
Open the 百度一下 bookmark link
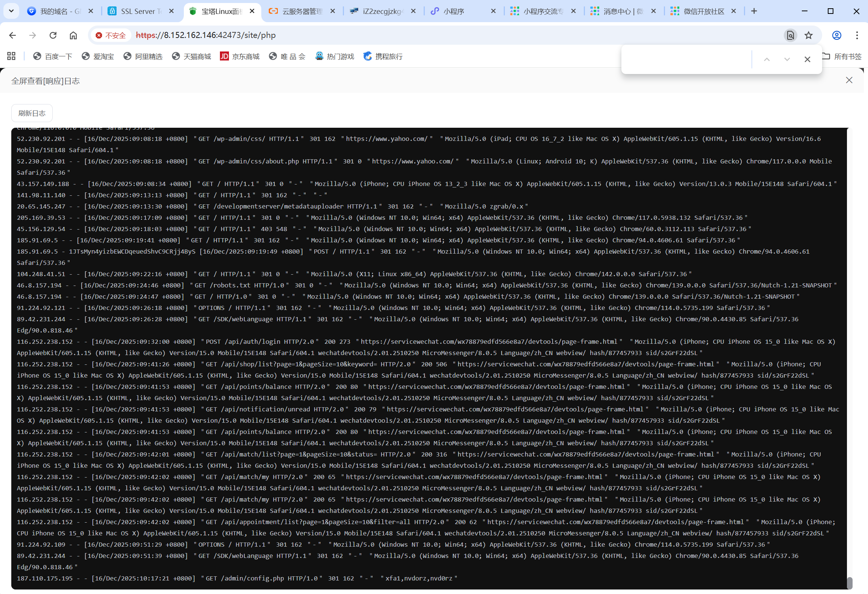tap(53, 56)
